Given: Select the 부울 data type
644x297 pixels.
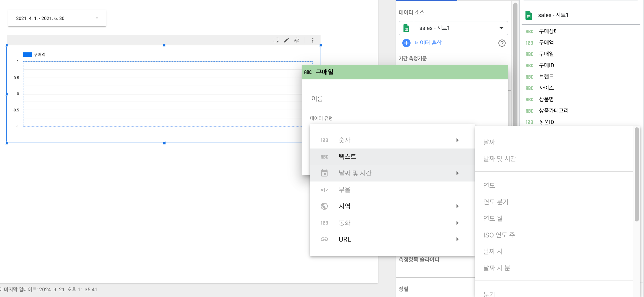Looking at the screenshot, I should [x=392, y=190].
